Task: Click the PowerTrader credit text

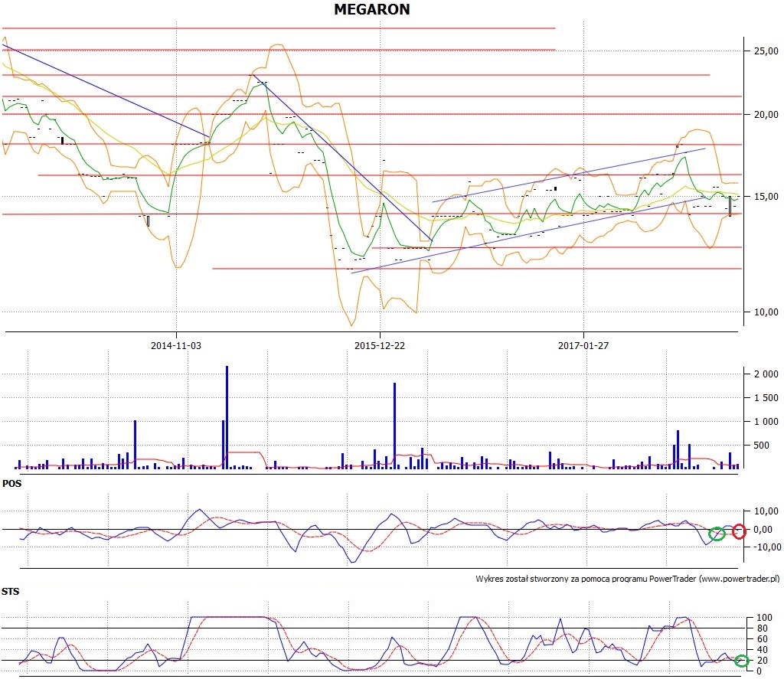Action: pos(628,579)
